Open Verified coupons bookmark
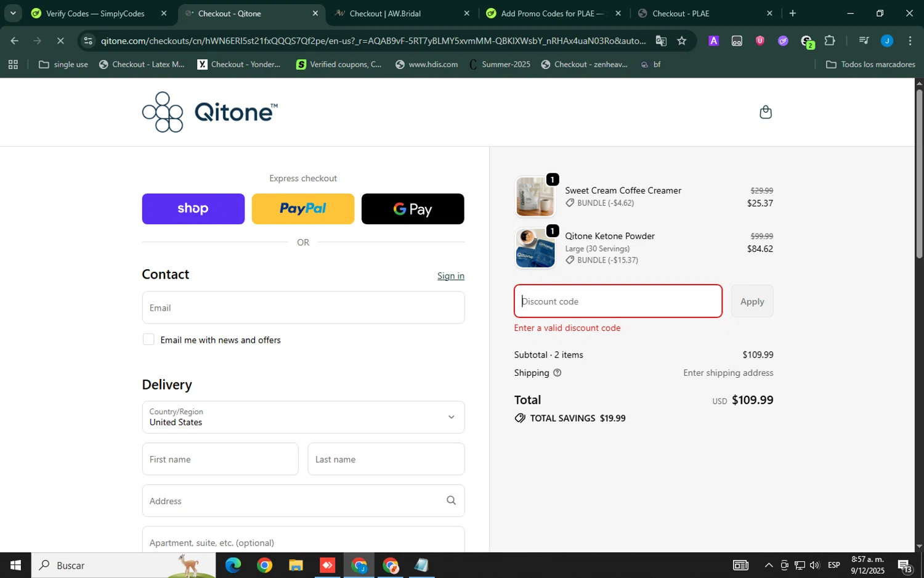This screenshot has height=578, width=924. (x=339, y=64)
